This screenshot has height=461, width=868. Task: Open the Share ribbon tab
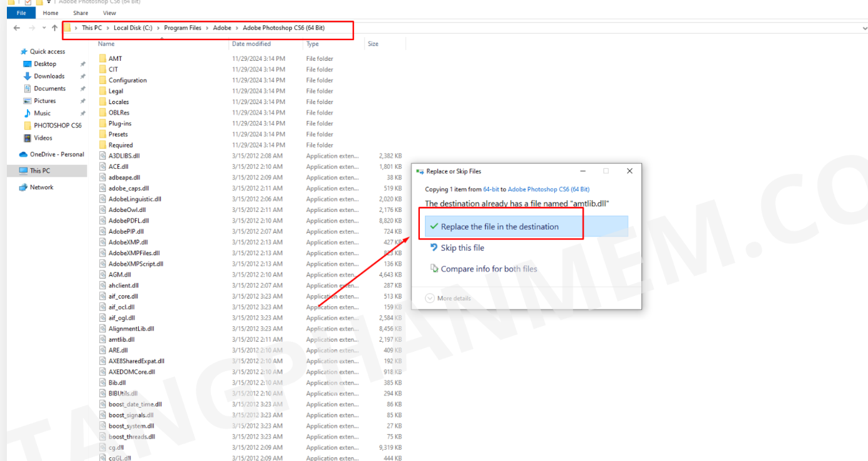pos(80,13)
